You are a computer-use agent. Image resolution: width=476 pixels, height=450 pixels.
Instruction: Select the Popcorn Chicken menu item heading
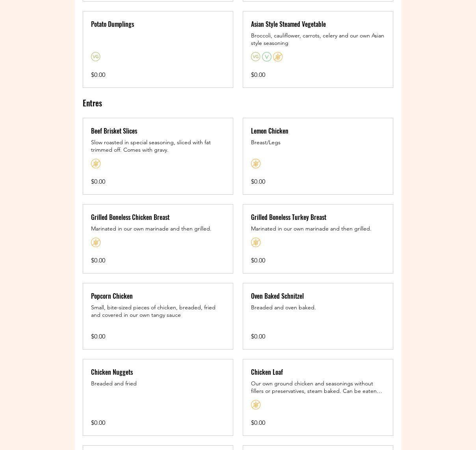[x=112, y=296]
